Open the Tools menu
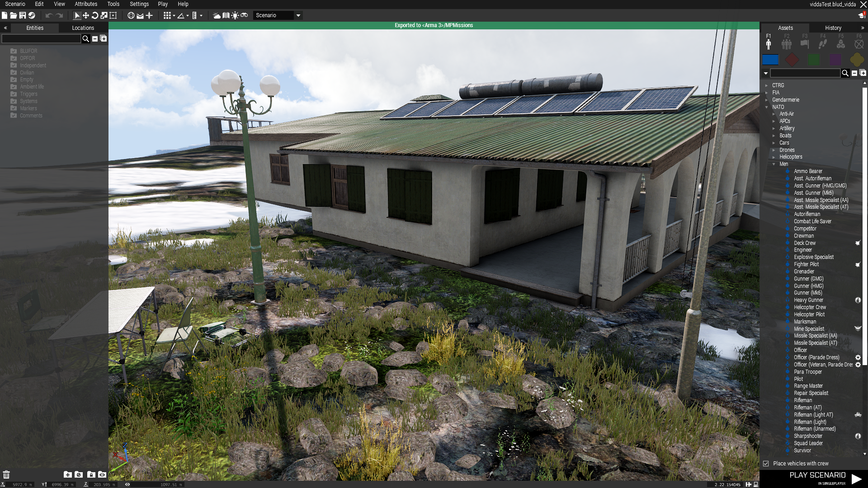 (x=113, y=4)
